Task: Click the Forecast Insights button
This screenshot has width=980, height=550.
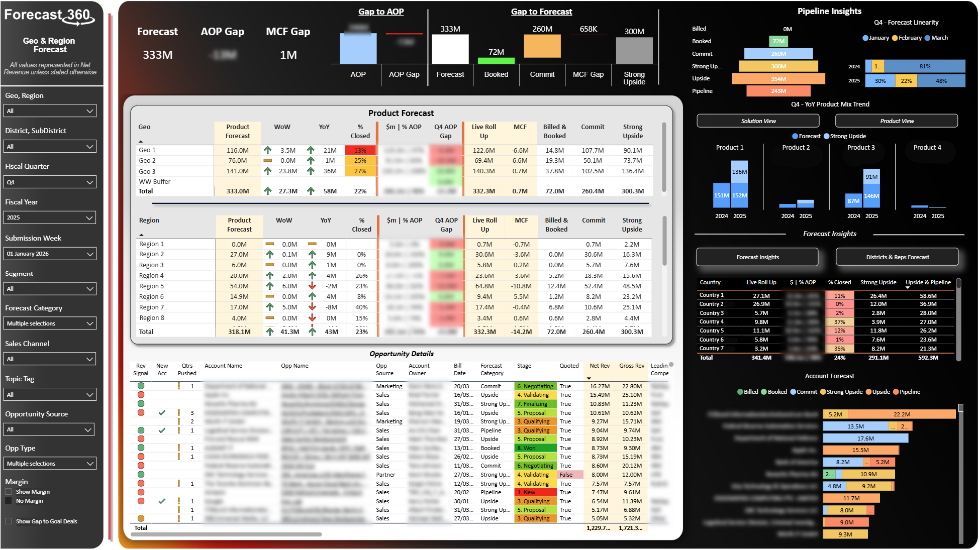Action: [757, 257]
